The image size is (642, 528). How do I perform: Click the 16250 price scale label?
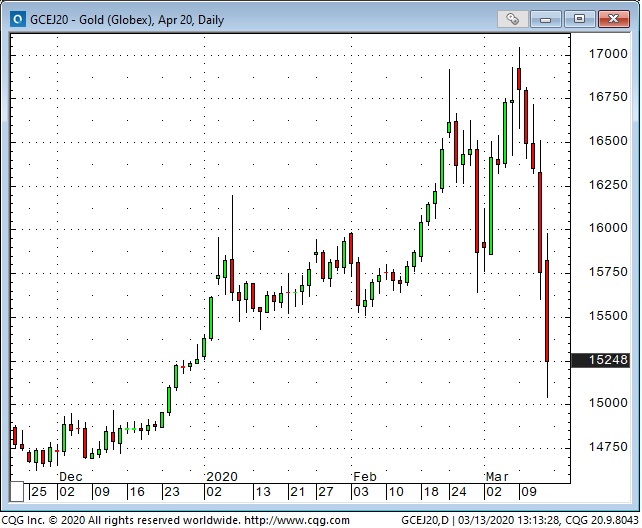click(x=608, y=185)
